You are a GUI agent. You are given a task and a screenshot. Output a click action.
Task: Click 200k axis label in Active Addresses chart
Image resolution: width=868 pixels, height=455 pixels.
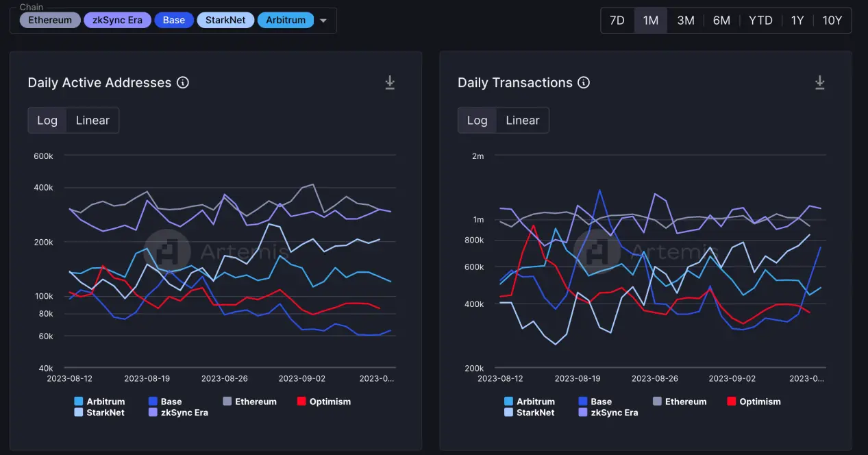pyautogui.click(x=43, y=242)
